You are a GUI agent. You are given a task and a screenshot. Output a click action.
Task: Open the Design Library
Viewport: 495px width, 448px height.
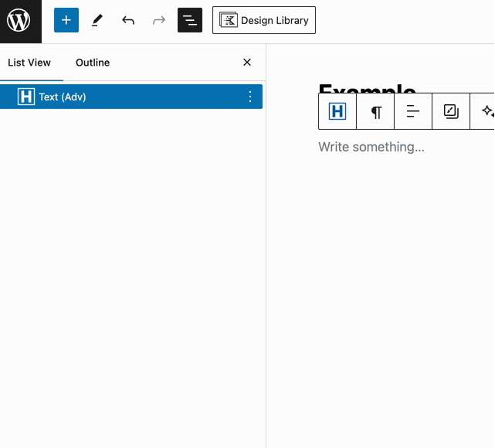pyautogui.click(x=263, y=21)
